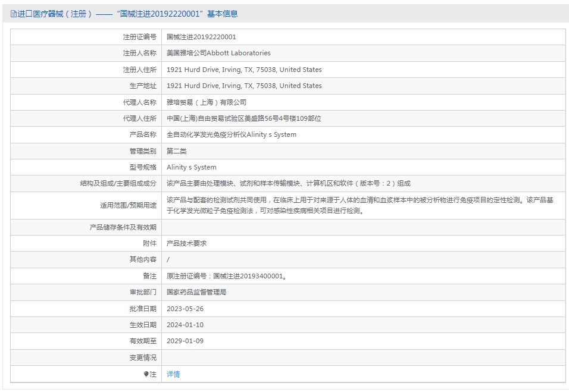569x392 pixels.
Task: Click the document icon before the page title
Action: [x=14, y=14]
